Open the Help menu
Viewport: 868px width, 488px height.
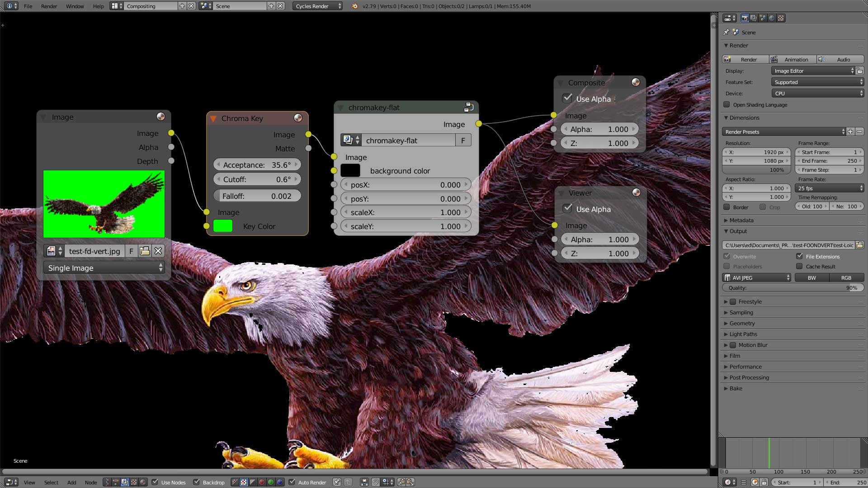tap(98, 6)
